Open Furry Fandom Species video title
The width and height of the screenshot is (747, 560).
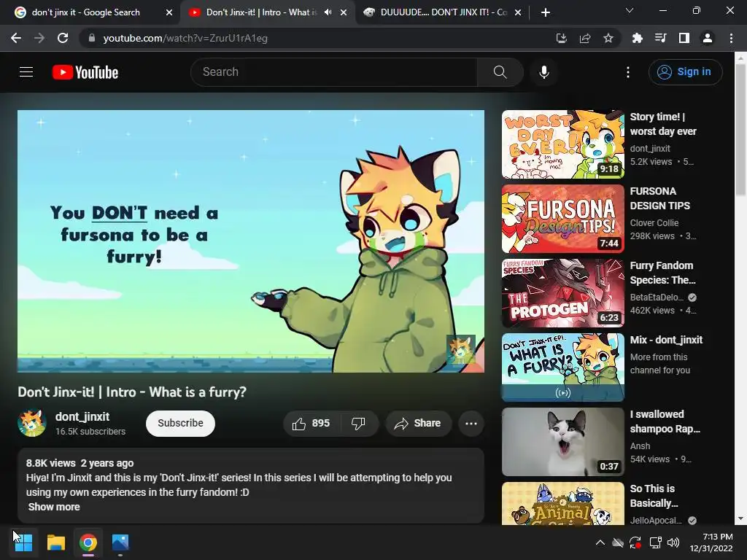[x=662, y=273]
